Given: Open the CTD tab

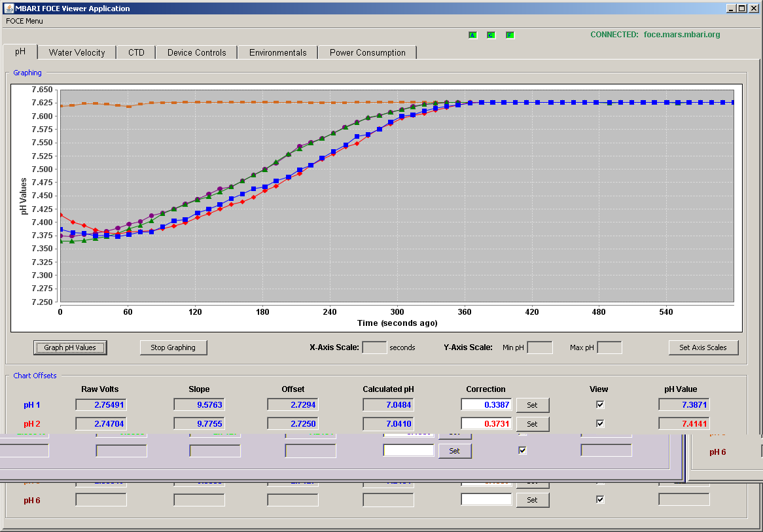Looking at the screenshot, I should pyautogui.click(x=136, y=52).
